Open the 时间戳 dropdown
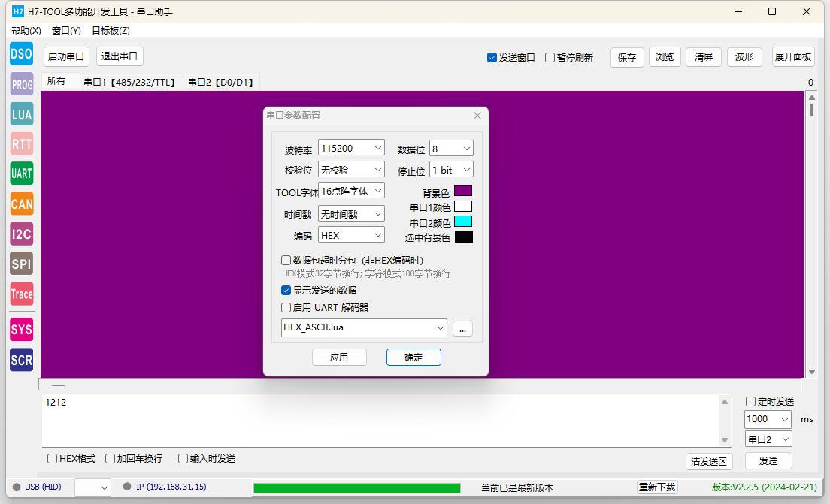 coord(352,213)
